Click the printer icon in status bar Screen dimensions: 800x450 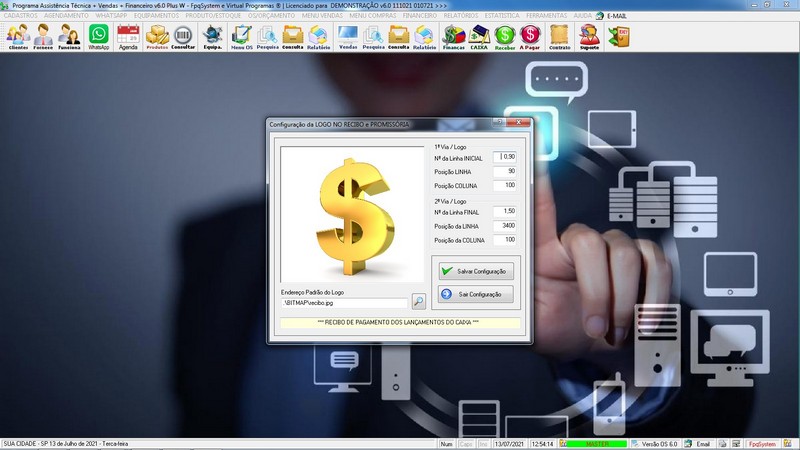tap(723, 444)
